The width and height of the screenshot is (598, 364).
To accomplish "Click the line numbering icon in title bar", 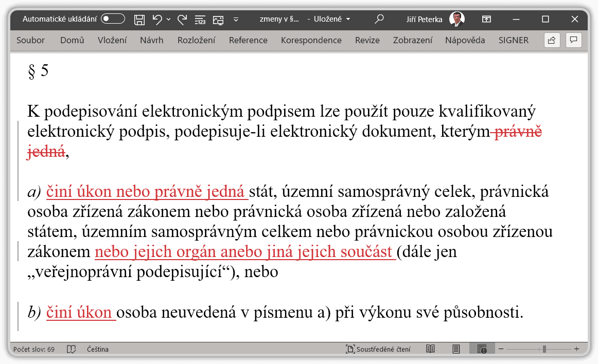I will point(200,20).
